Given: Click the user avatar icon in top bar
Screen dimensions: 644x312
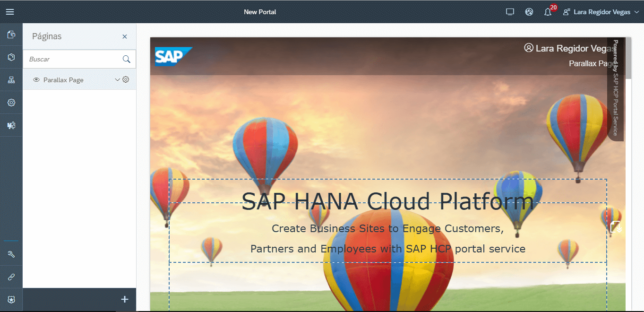Looking at the screenshot, I should [567, 12].
